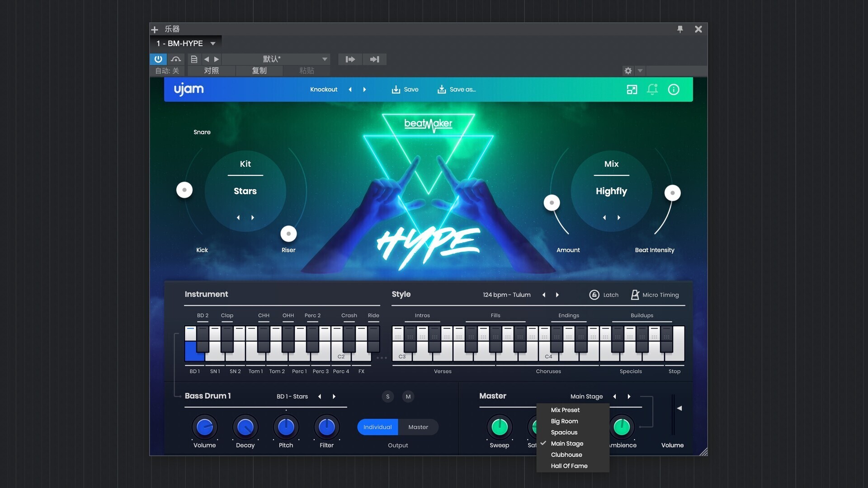Select previous BD 1 - Stars sample arrow
Screen dimensions: 868x488
click(x=320, y=396)
